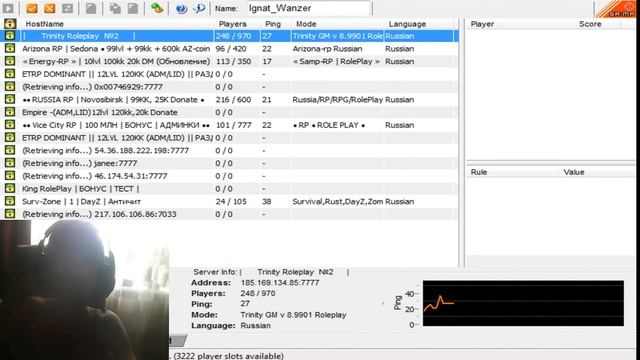Image resolution: width=640 pixels, height=360 pixels.
Task: Sort servers by Language column header
Action: pyautogui.click(x=407, y=24)
